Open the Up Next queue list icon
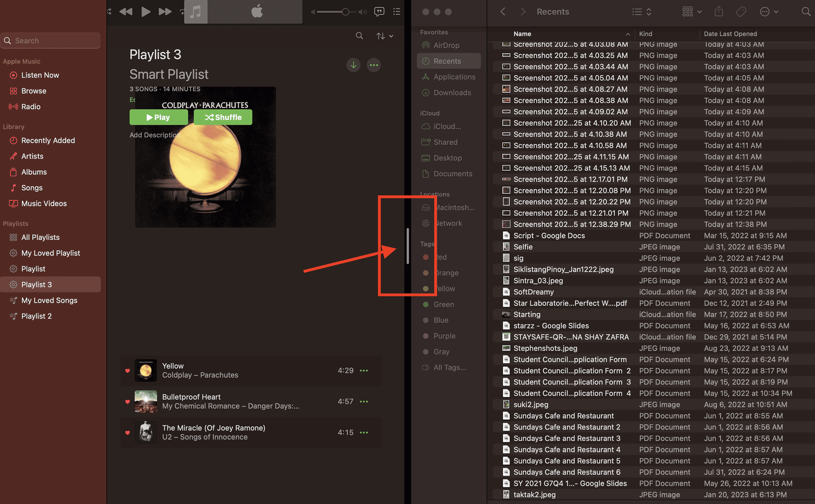Viewport: 815px width, 504px height. tap(396, 12)
